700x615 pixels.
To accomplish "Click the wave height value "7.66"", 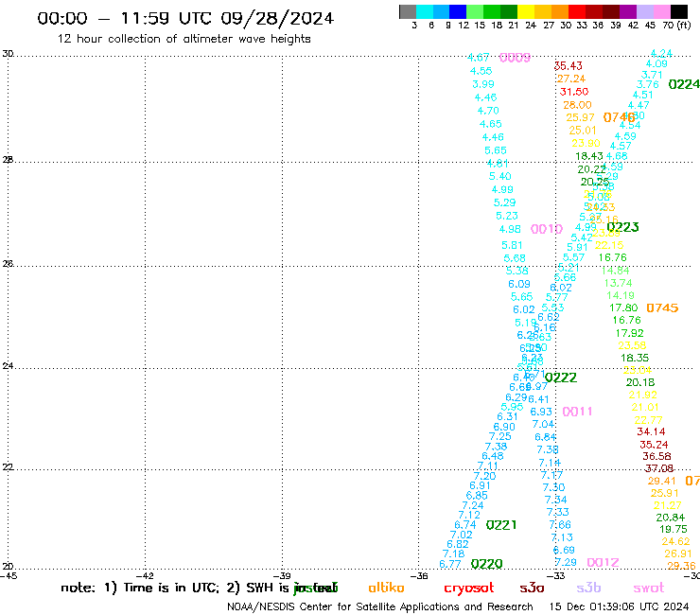I will pos(560,525).
